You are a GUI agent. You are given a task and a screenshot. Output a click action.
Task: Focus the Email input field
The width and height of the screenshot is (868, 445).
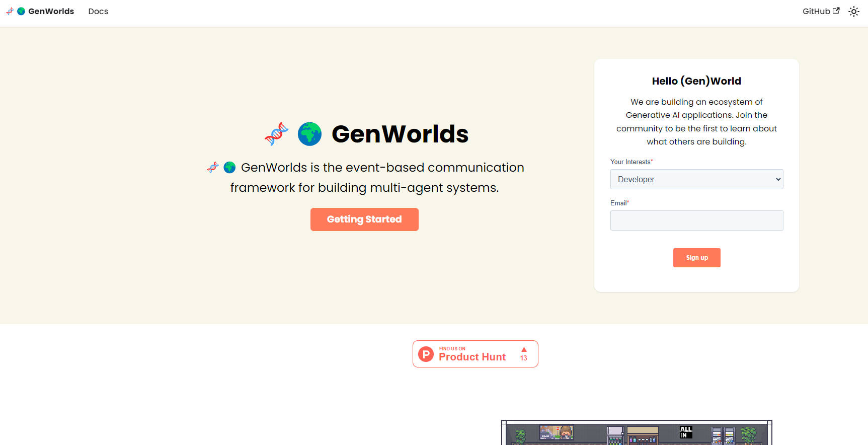pos(696,220)
